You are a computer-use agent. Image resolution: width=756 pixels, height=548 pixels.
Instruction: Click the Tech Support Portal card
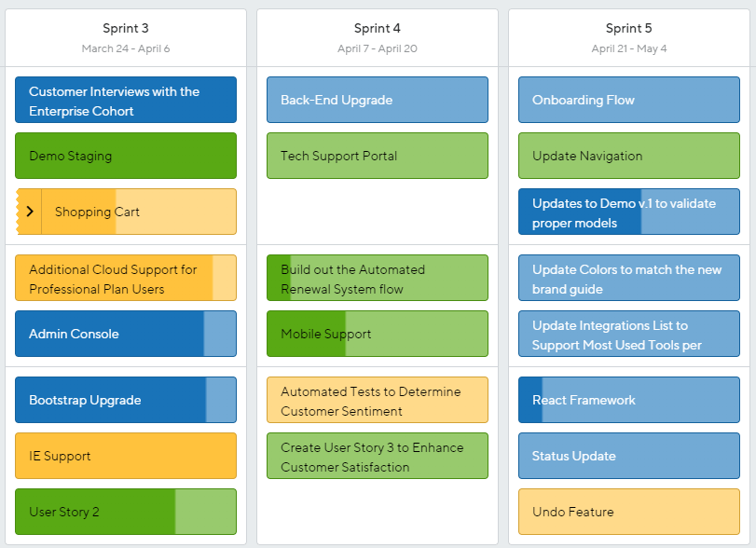click(378, 156)
